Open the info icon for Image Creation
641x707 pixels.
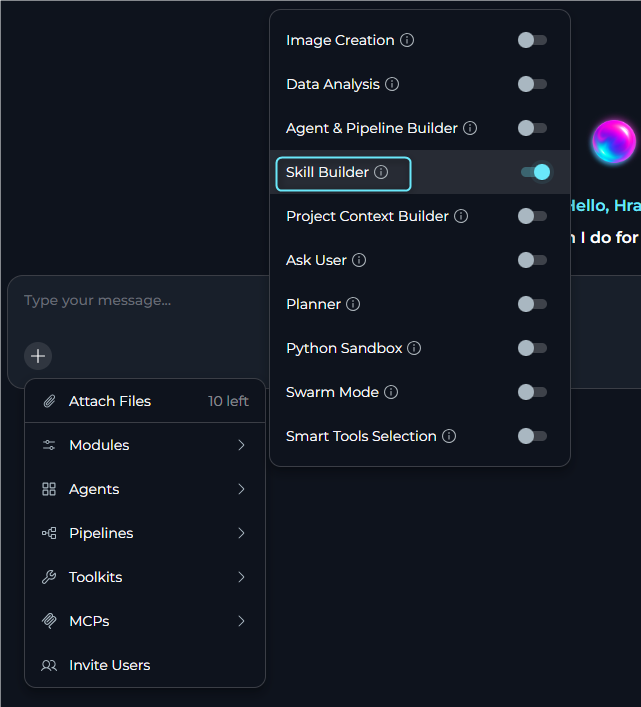(x=407, y=40)
